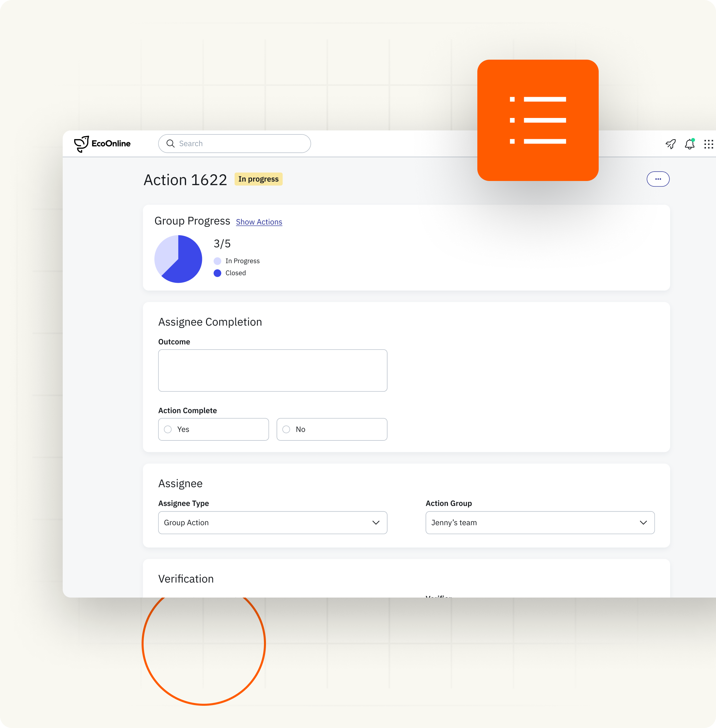Click the Group Progress pie chart
The height and width of the screenshot is (728, 716).
pos(178,259)
